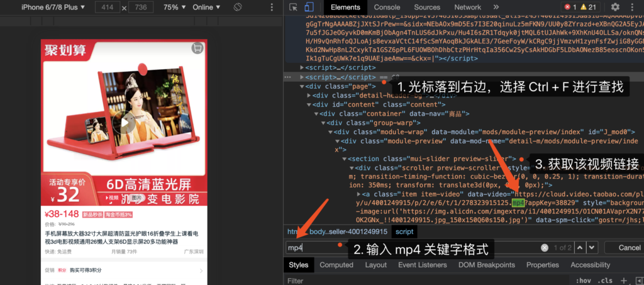Select the script breadcrumb

[x=404, y=232]
